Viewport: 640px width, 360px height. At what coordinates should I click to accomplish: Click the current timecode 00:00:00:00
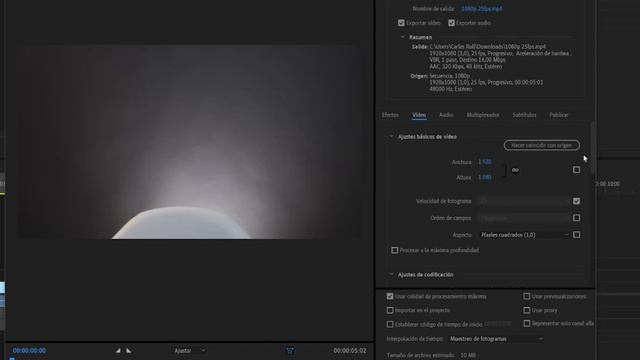coord(29,351)
